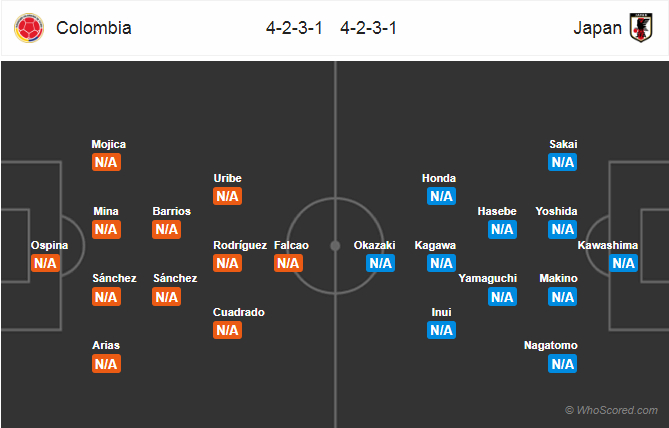Select Ospina's N/A rating badge
669x428 pixels.
pyautogui.click(x=46, y=263)
